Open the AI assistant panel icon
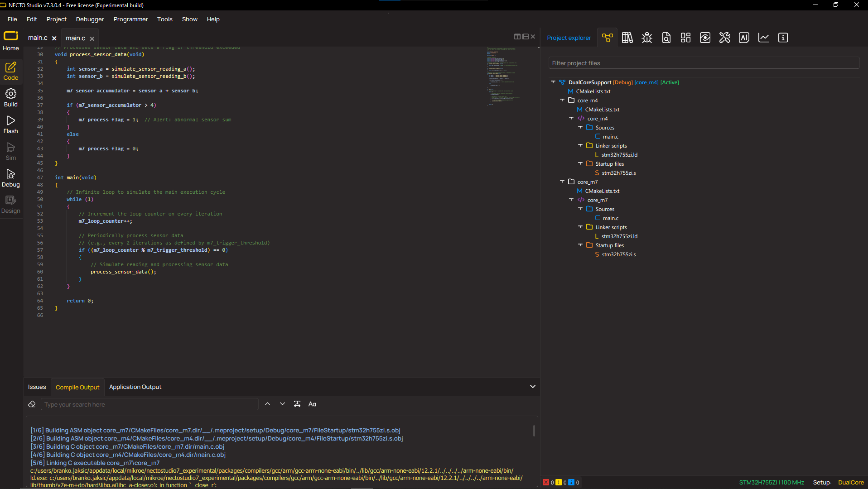The width and height of the screenshot is (868, 489). [744, 38]
